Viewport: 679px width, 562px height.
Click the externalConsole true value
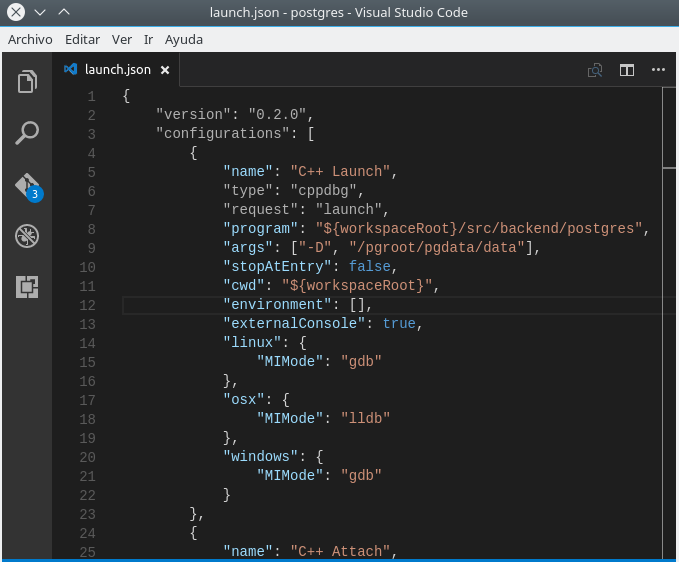pyautogui.click(x=399, y=324)
